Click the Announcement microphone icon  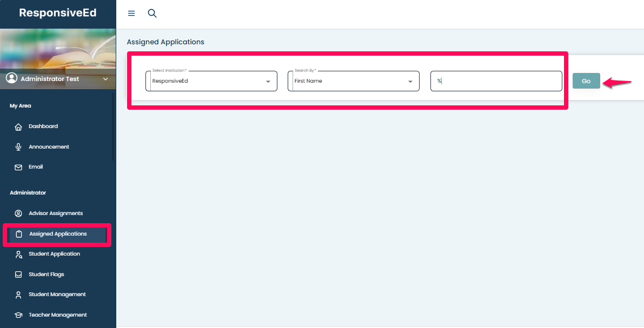coord(18,147)
